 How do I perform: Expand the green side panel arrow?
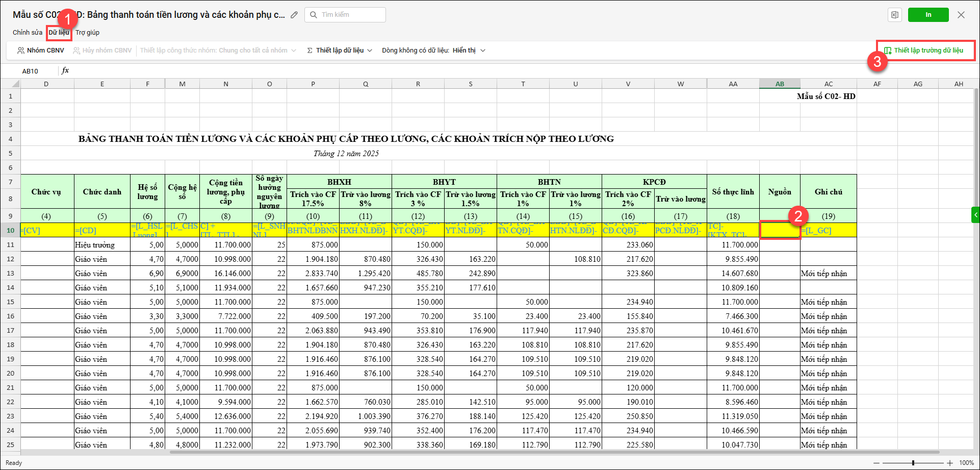pos(975,215)
